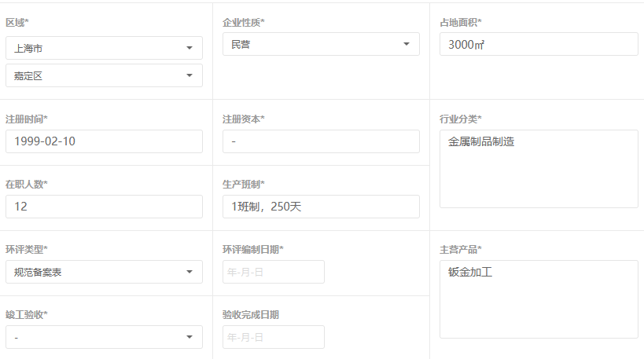Click the 环评类型* field label
This screenshot has height=359, width=644.
pos(26,250)
